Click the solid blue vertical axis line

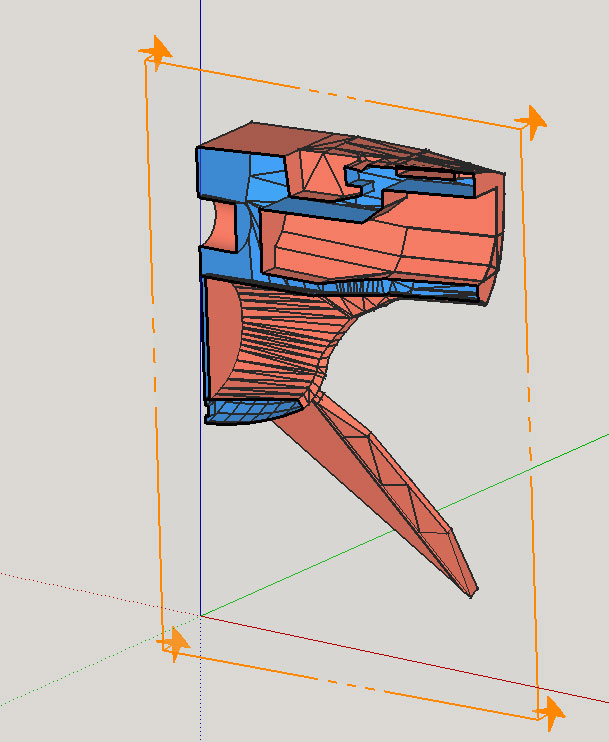(x=200, y=80)
